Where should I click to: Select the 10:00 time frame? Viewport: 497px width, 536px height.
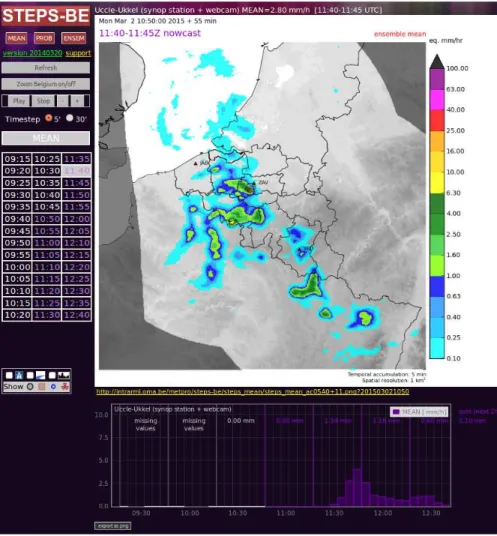(x=17, y=267)
